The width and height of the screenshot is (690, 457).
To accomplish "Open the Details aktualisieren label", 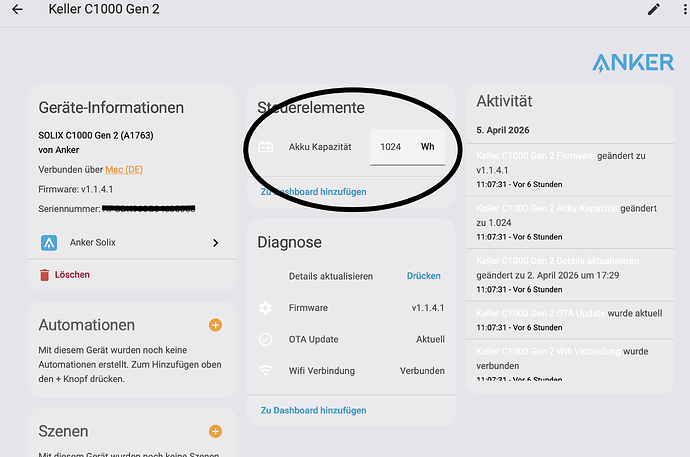I will click(331, 276).
